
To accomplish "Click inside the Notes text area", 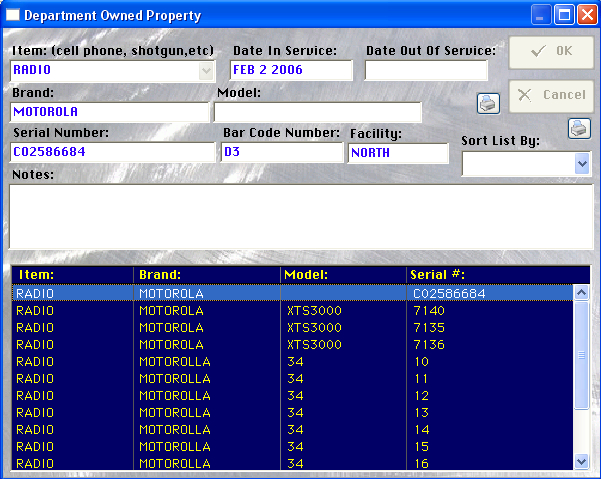I will point(301,217).
